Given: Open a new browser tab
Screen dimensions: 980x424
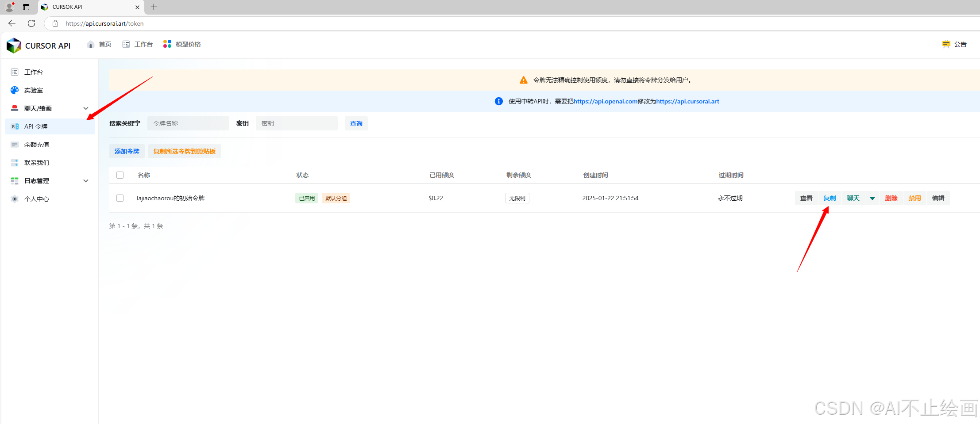Looking at the screenshot, I should pyautogui.click(x=154, y=7).
